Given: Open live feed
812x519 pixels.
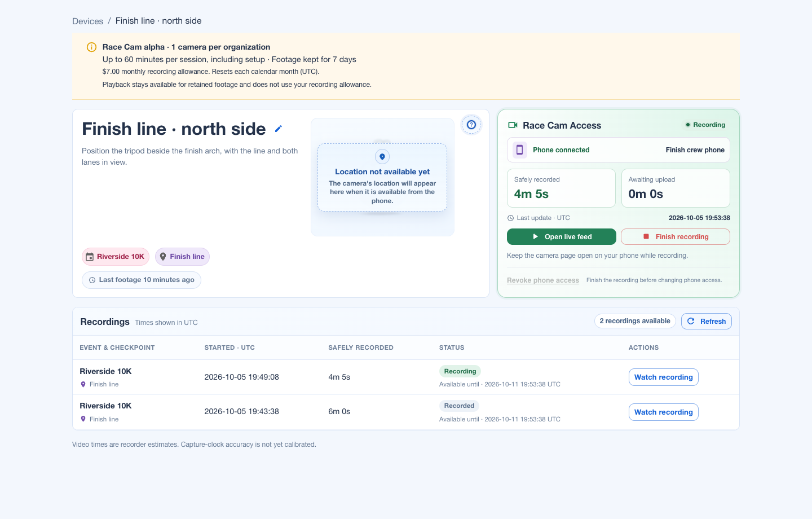Looking at the screenshot, I should (x=562, y=237).
